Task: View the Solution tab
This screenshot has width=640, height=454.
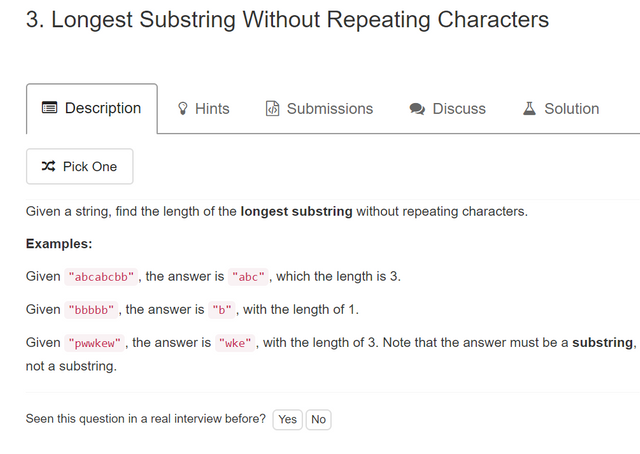Action: tap(561, 109)
